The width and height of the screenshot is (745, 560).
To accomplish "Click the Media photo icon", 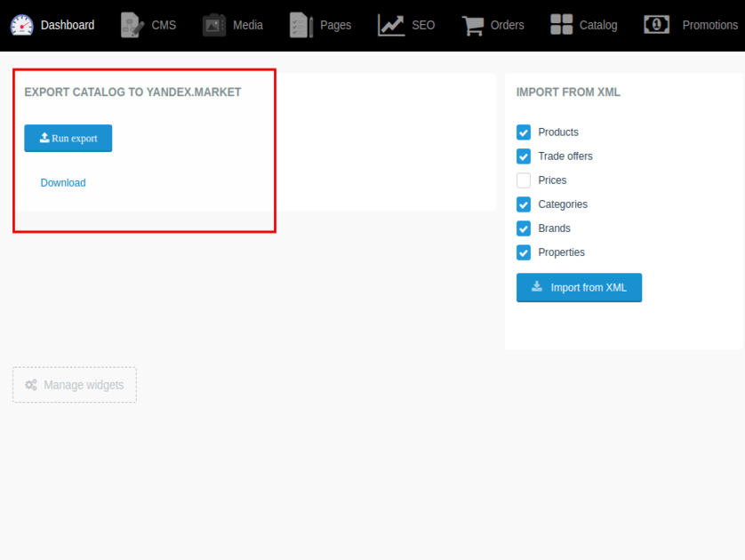I will pyautogui.click(x=213, y=25).
